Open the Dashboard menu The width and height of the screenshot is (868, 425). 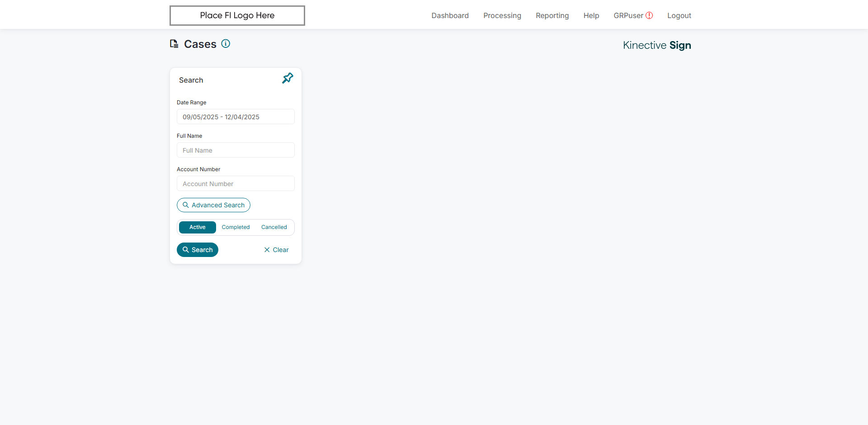[x=450, y=15]
